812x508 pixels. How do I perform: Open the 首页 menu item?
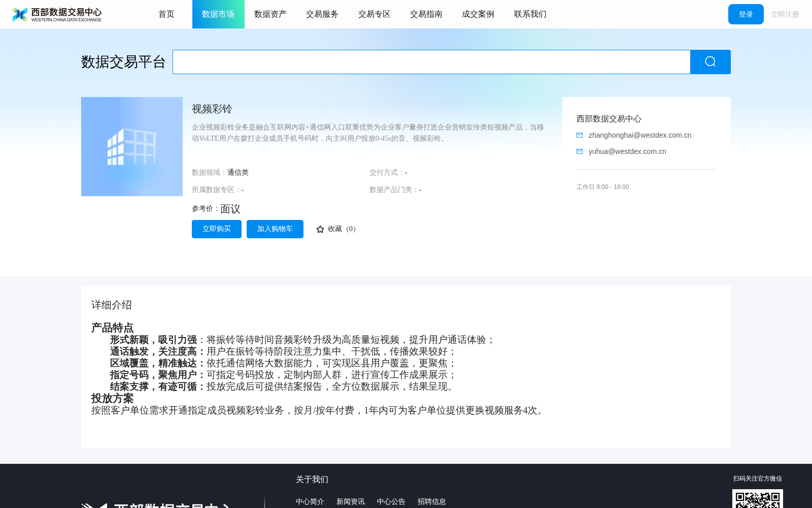coord(166,14)
